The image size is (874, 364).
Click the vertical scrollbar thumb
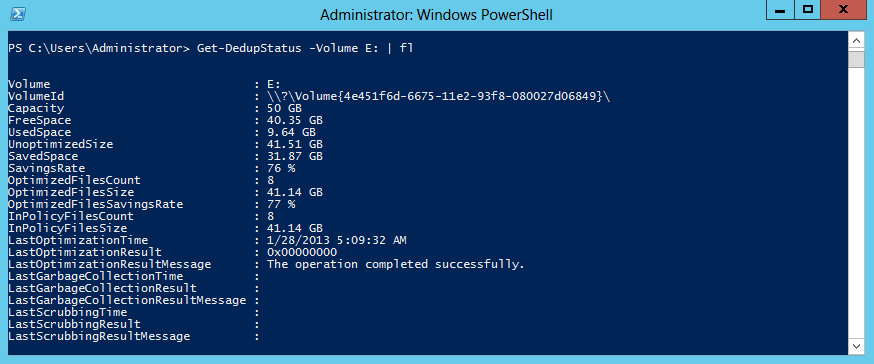coord(856,59)
